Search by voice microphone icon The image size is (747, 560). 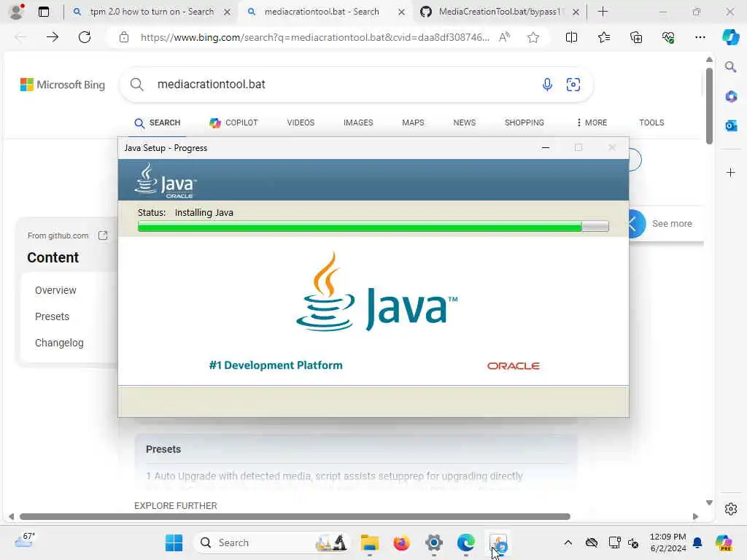[547, 85]
